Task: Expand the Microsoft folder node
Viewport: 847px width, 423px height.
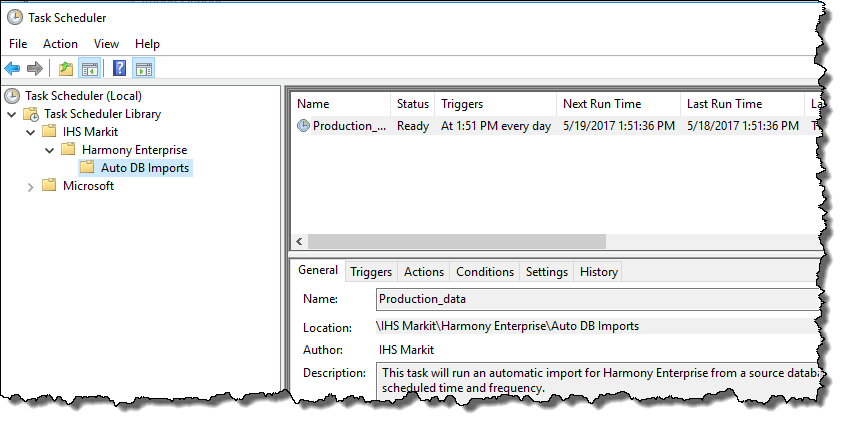Action: 30,186
